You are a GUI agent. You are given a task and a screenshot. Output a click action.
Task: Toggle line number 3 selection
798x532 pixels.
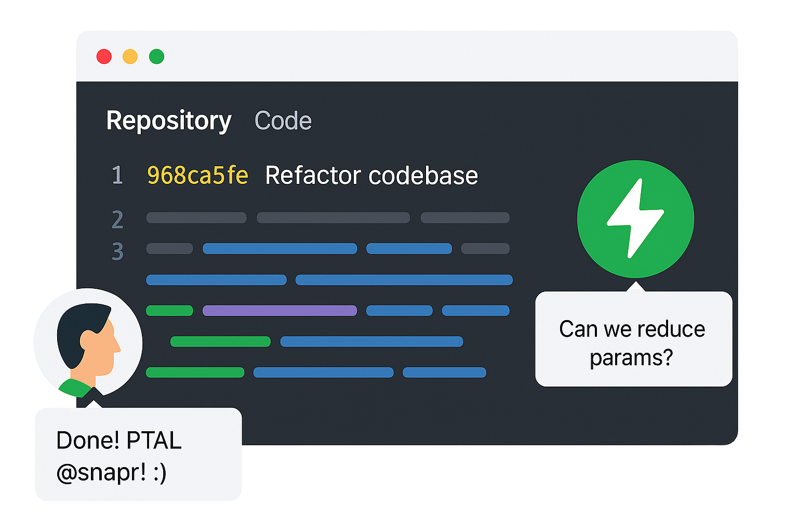pos(117,251)
